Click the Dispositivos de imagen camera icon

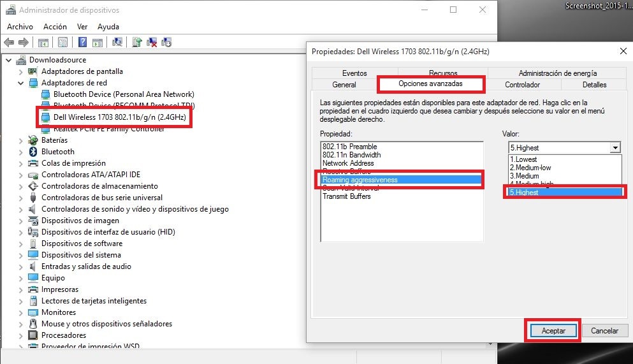tap(33, 221)
